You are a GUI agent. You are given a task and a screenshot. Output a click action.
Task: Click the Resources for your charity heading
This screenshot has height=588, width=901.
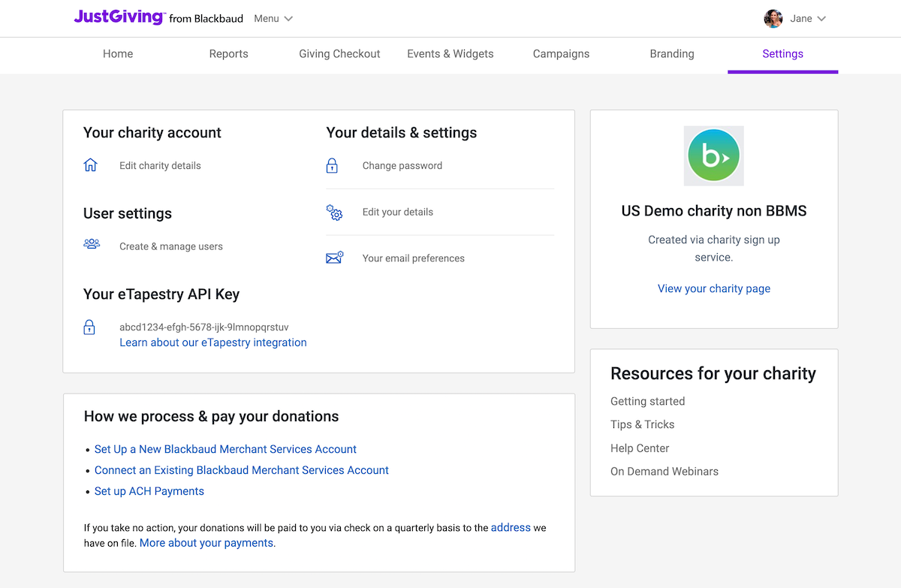[713, 374]
